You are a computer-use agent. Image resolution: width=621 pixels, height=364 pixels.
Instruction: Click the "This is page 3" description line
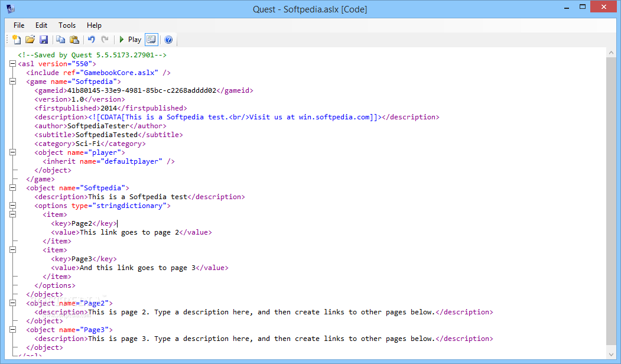tap(264, 339)
